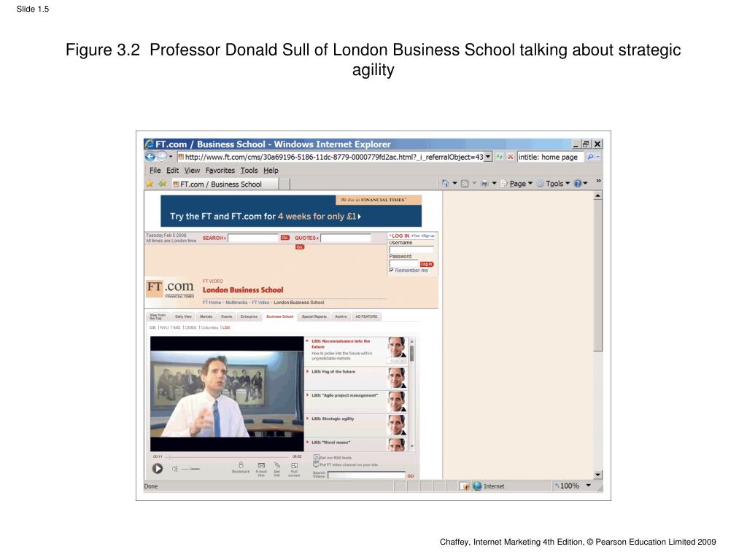The height and width of the screenshot is (560, 747).
Task: Expand the 'LBS: Fog of the future' entry
Action: click(x=307, y=371)
